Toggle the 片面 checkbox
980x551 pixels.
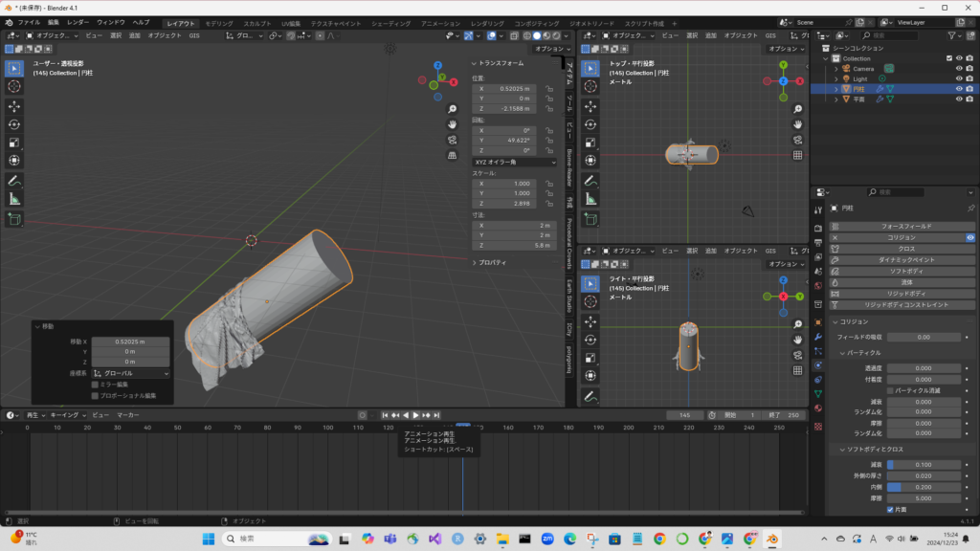890,510
